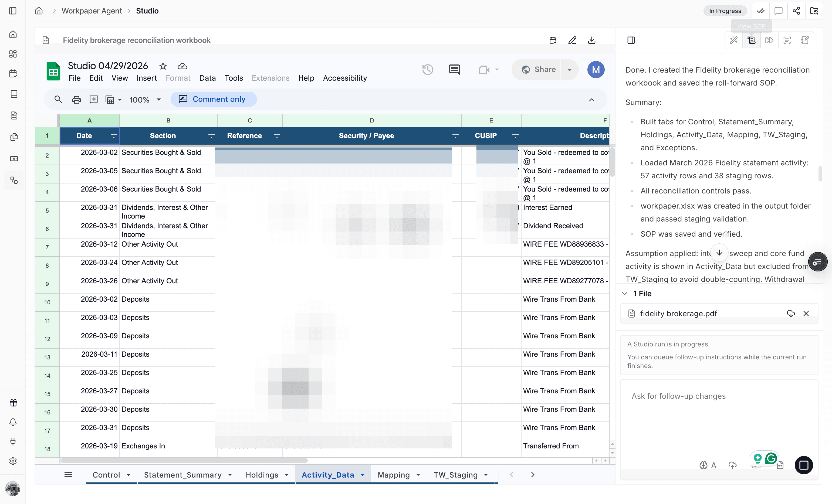Open the Security / Payee column filter

pos(455,136)
